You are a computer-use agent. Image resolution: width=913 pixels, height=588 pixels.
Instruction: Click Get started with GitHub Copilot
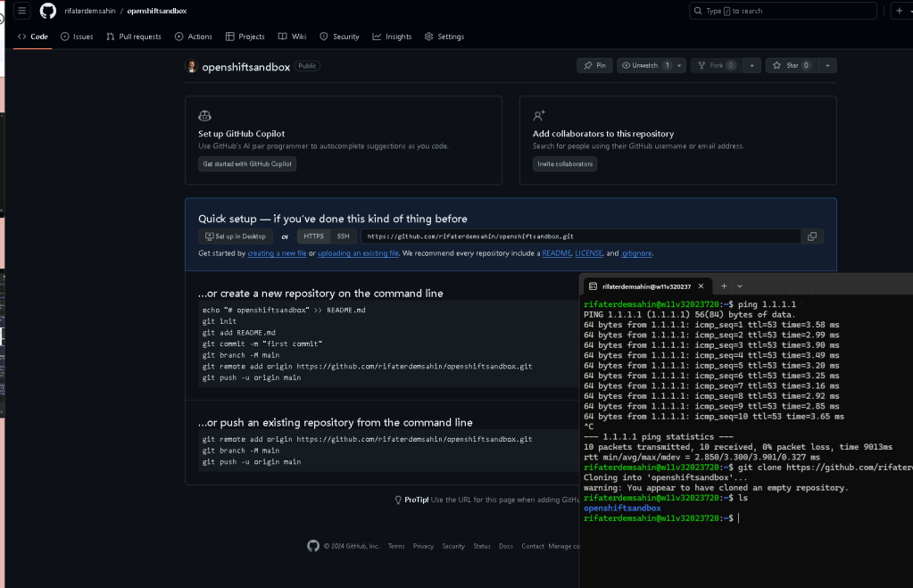[247, 163]
